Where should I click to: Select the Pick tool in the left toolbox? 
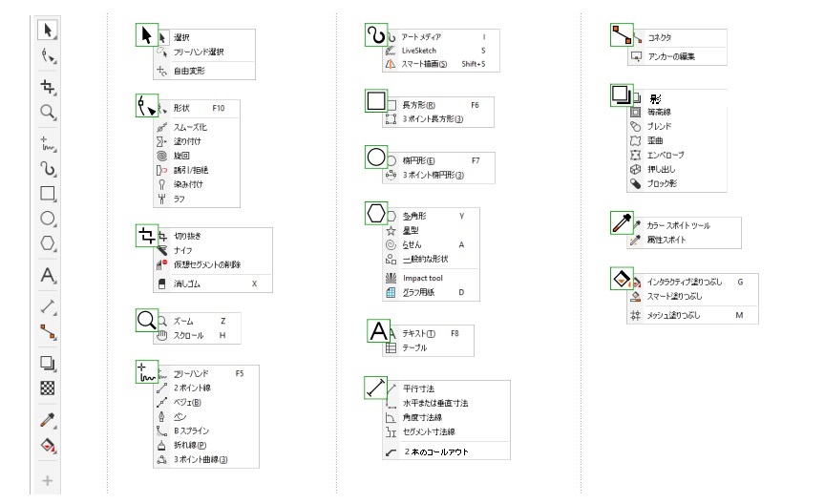point(48,31)
